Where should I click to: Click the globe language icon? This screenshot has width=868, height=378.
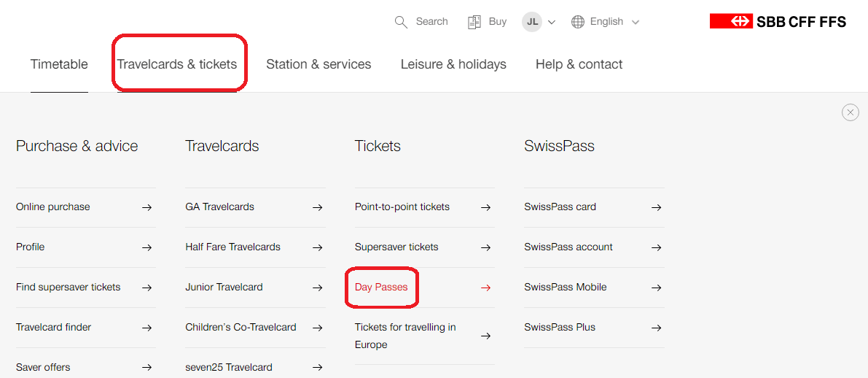click(578, 22)
